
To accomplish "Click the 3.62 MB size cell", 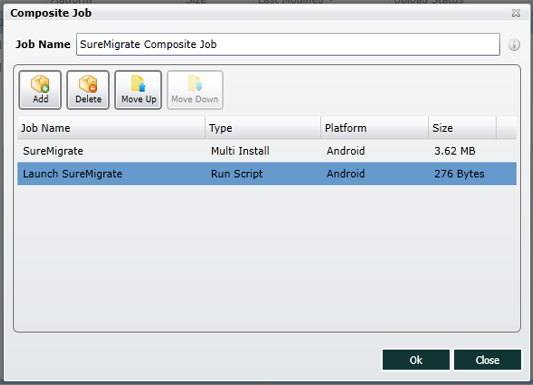I will tap(454, 151).
